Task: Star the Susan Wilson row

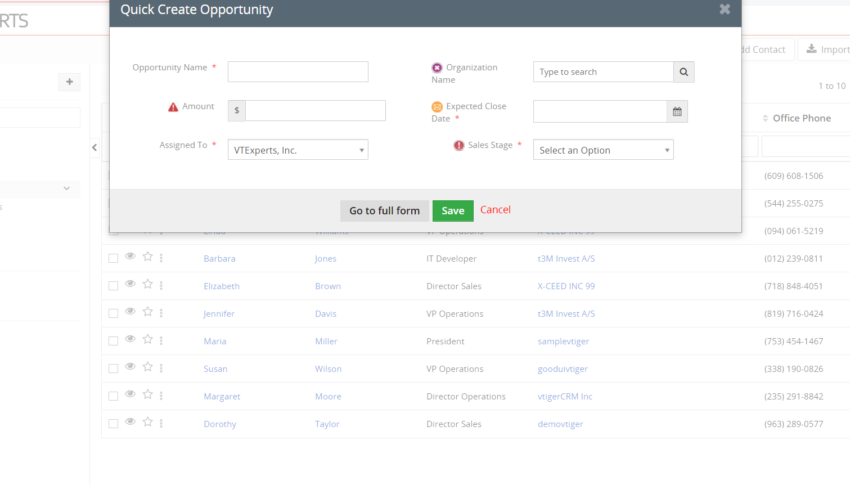Action: pos(147,367)
